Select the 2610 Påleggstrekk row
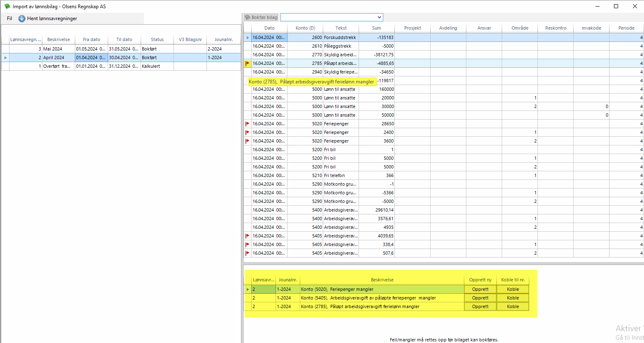Screen dimensions: 644x343 (444, 46)
